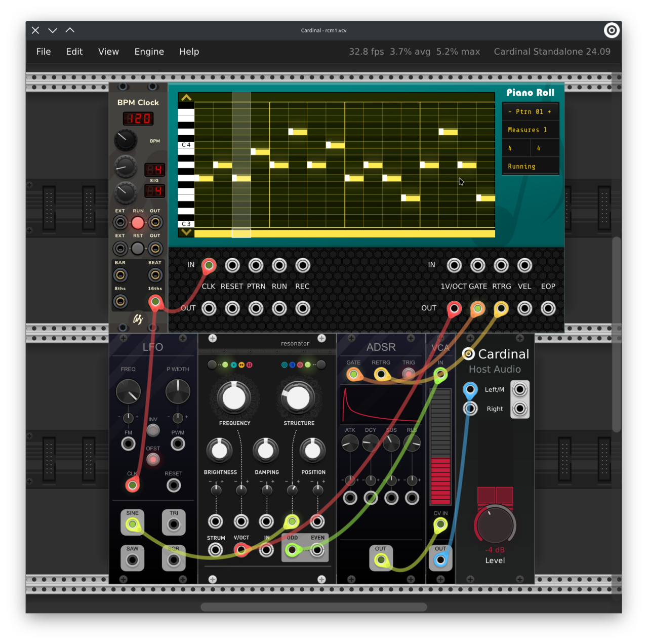The height and width of the screenshot is (644, 648).
Task: Toggle the BPM Clock RUN button
Action: [138, 222]
